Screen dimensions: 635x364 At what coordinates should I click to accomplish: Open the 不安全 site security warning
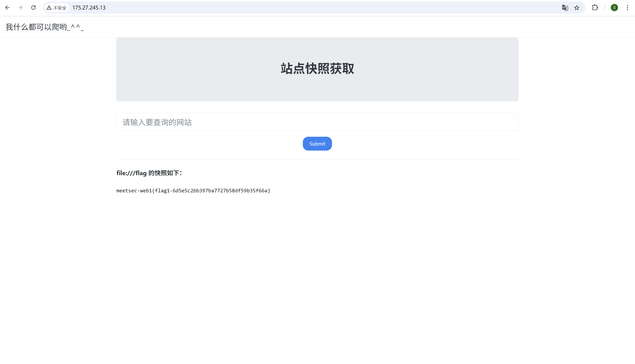pyautogui.click(x=57, y=8)
